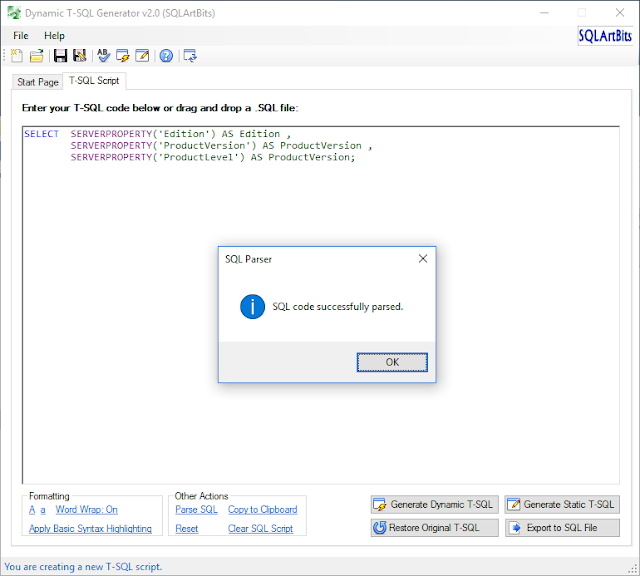Click the SELECT keyword in editor
Viewport: 640px width, 576px height.
(41, 134)
